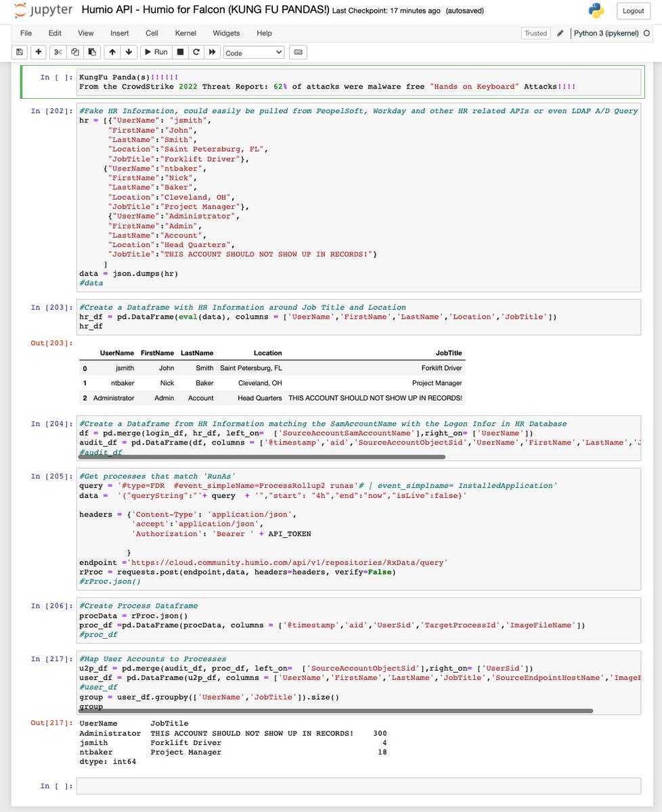Open the View menu
The width and height of the screenshot is (662, 812).
point(86,33)
